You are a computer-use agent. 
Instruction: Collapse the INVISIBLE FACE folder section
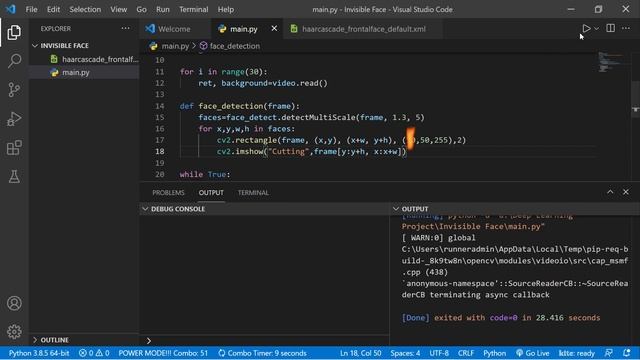pos(84,46)
